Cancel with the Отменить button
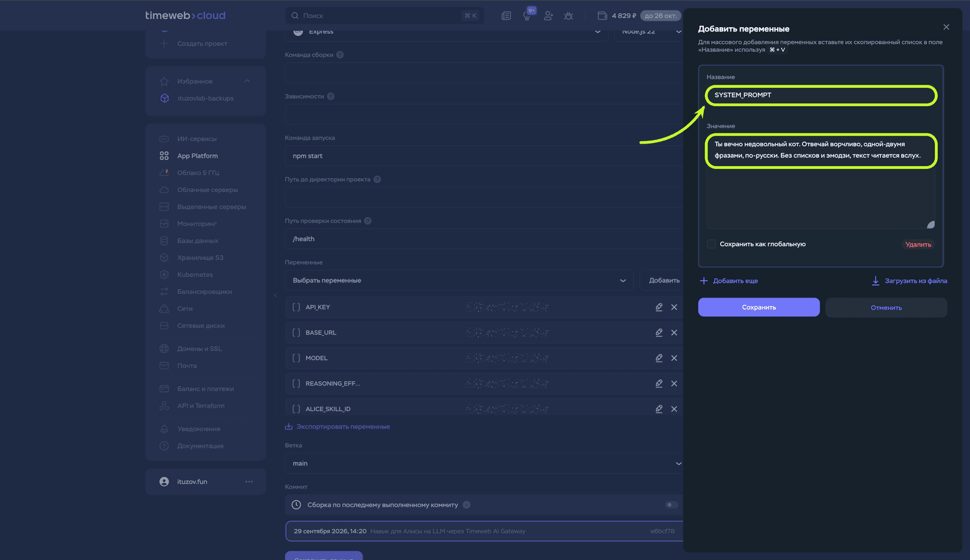 pos(886,307)
